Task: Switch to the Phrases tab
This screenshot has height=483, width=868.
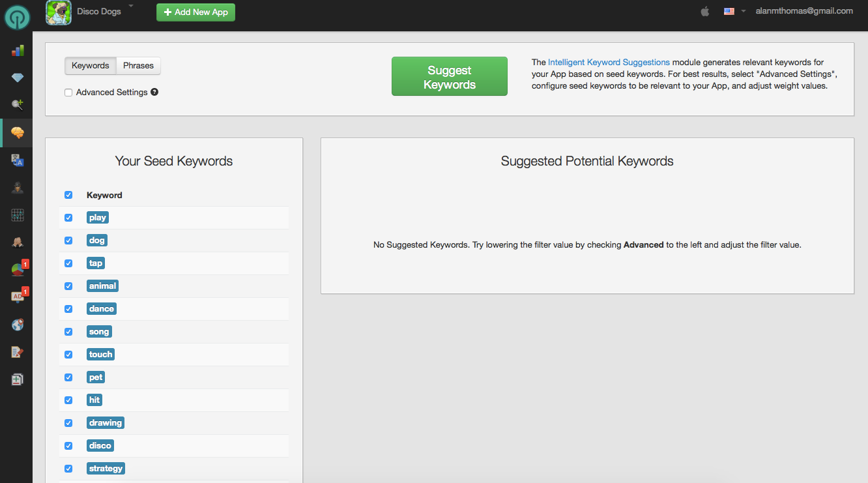Action: [x=138, y=66]
